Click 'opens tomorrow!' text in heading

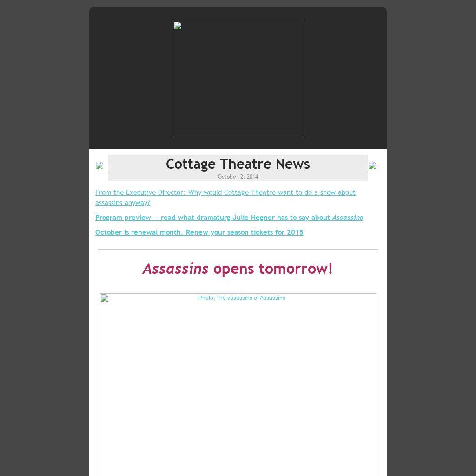pyautogui.click(x=273, y=269)
